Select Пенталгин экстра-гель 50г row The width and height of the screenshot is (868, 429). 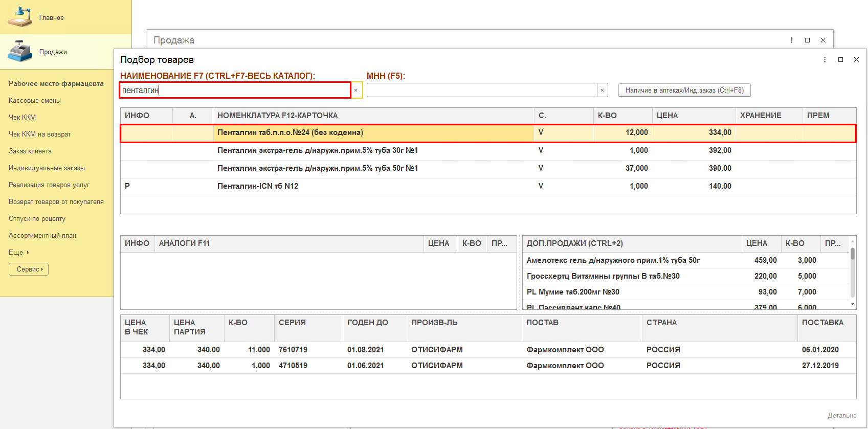pos(317,168)
